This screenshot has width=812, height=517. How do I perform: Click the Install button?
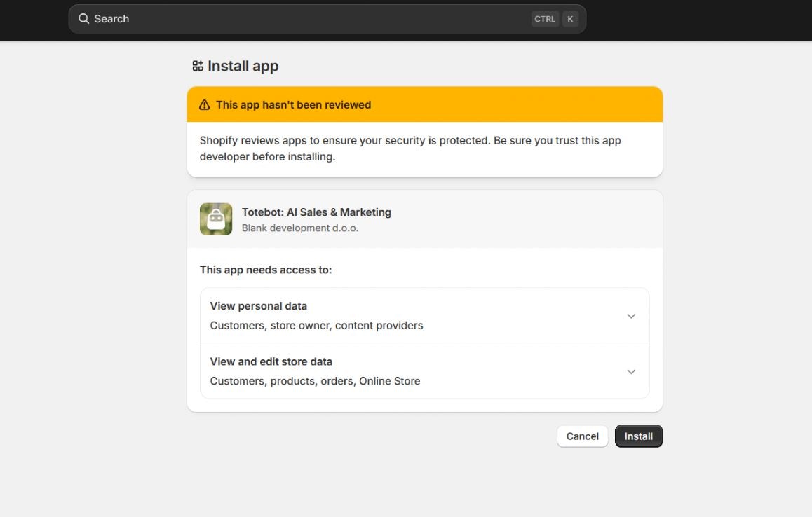tap(639, 436)
